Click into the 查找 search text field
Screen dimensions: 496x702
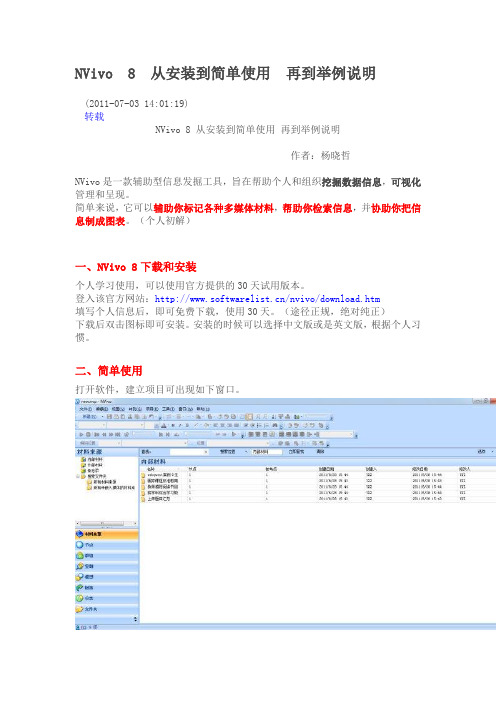tap(189, 452)
